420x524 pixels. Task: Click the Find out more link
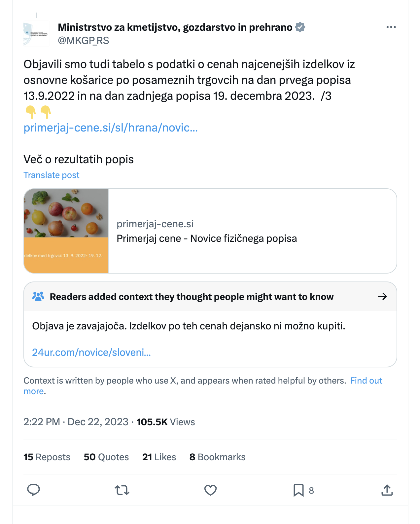(366, 381)
